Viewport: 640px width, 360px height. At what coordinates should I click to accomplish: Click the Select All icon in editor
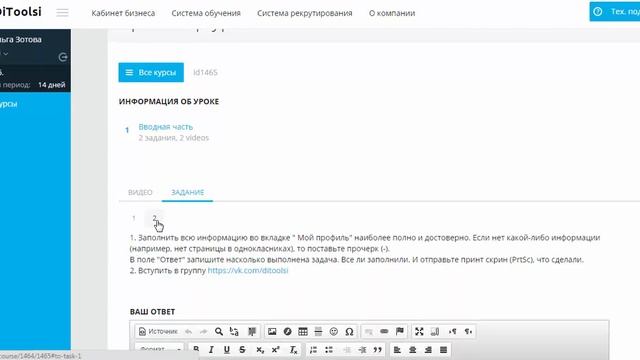coord(252,331)
